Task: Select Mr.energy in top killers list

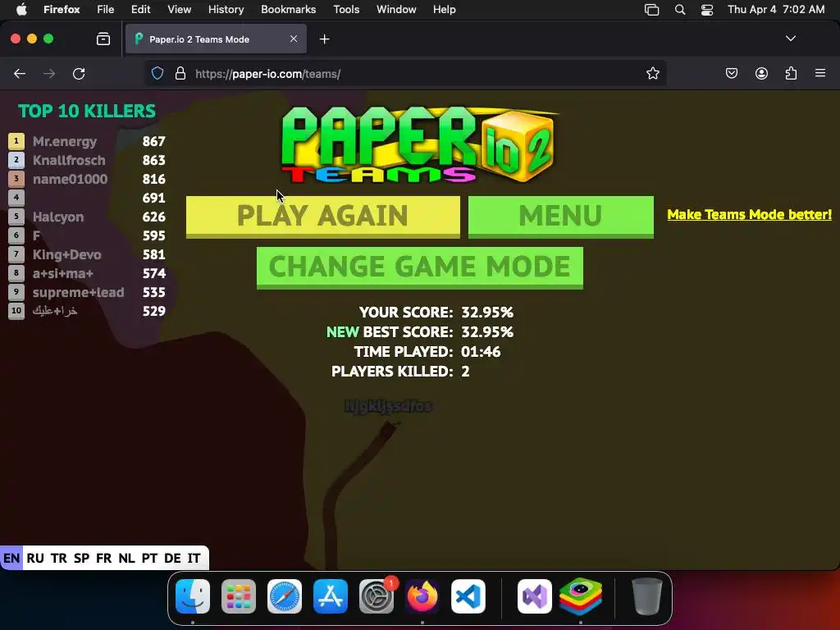Action: click(x=87, y=141)
